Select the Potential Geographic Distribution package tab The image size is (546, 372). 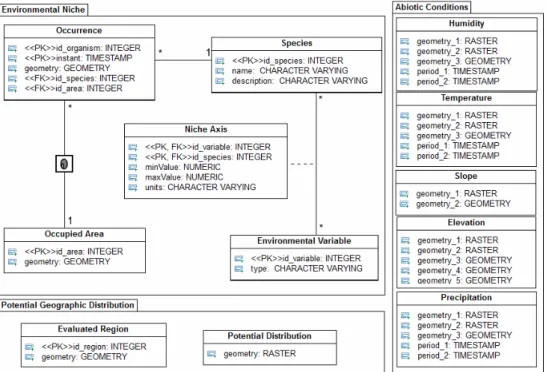[x=68, y=305]
